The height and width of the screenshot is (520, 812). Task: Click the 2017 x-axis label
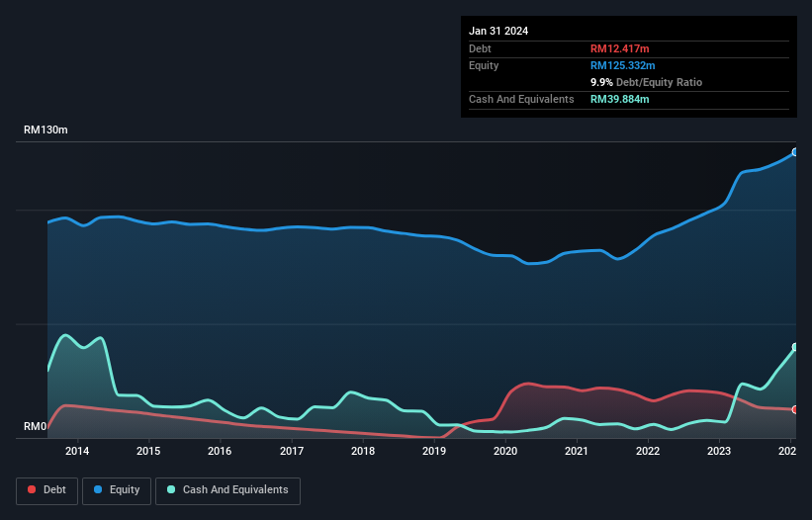click(292, 451)
